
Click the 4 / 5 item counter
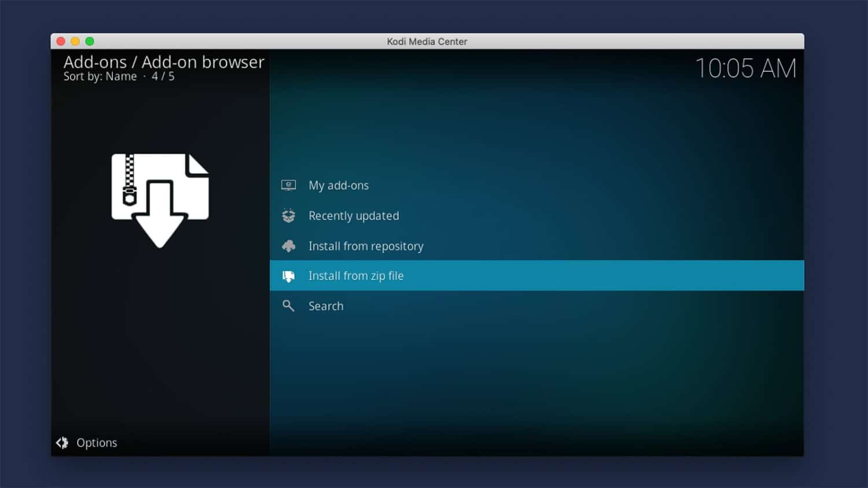click(163, 76)
